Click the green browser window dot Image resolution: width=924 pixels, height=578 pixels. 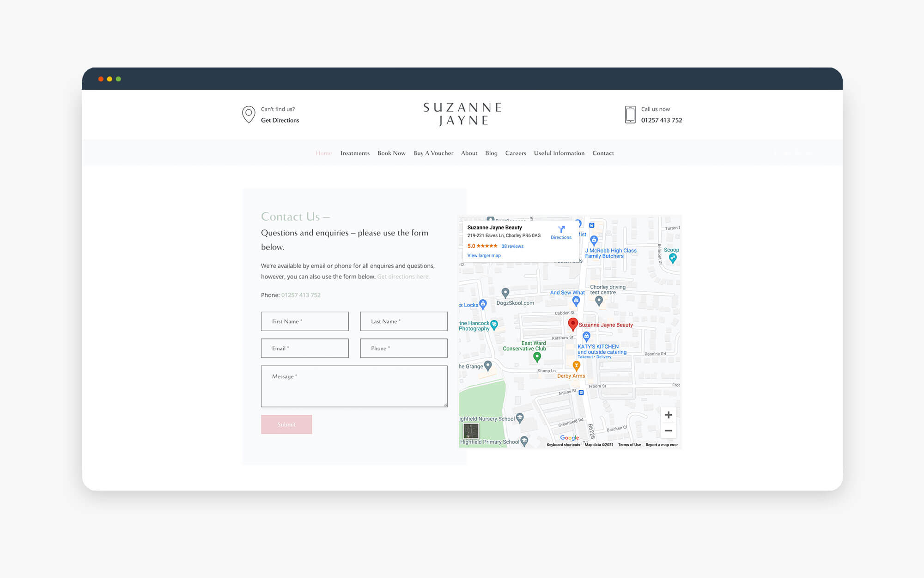(118, 79)
